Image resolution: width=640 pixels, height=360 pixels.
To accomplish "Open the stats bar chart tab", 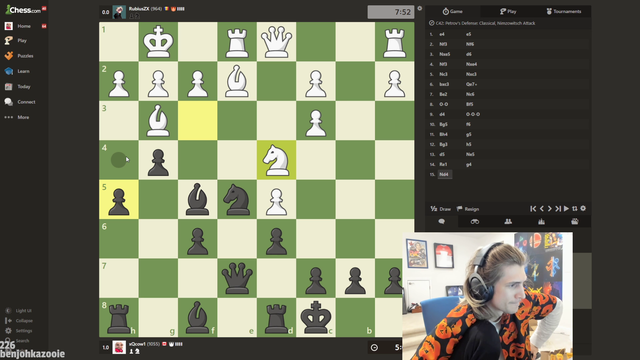I will tap(541, 221).
